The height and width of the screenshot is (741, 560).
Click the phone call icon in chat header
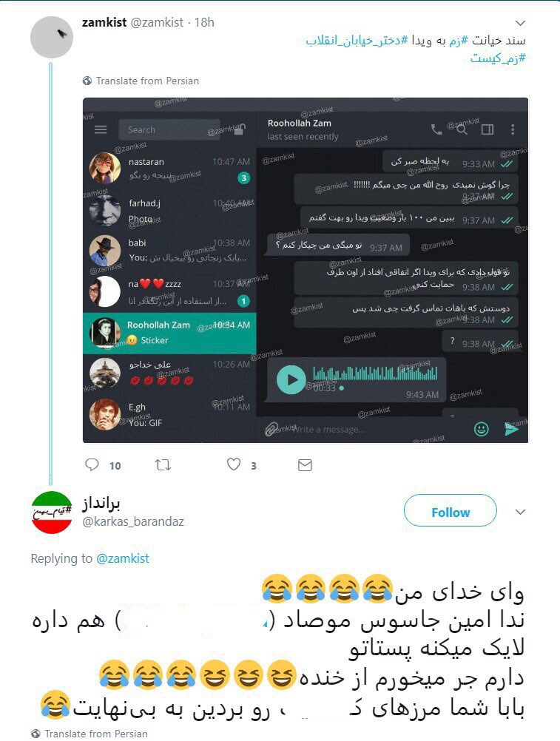436,129
